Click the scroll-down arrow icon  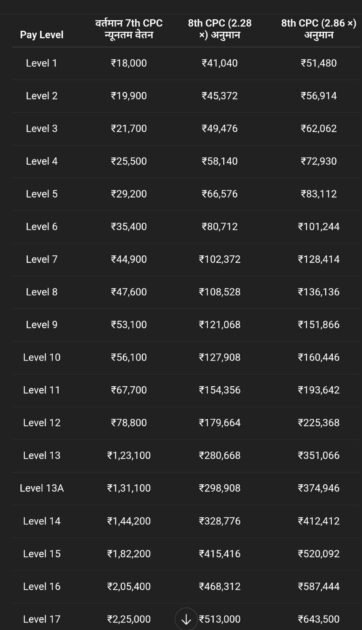click(186, 619)
